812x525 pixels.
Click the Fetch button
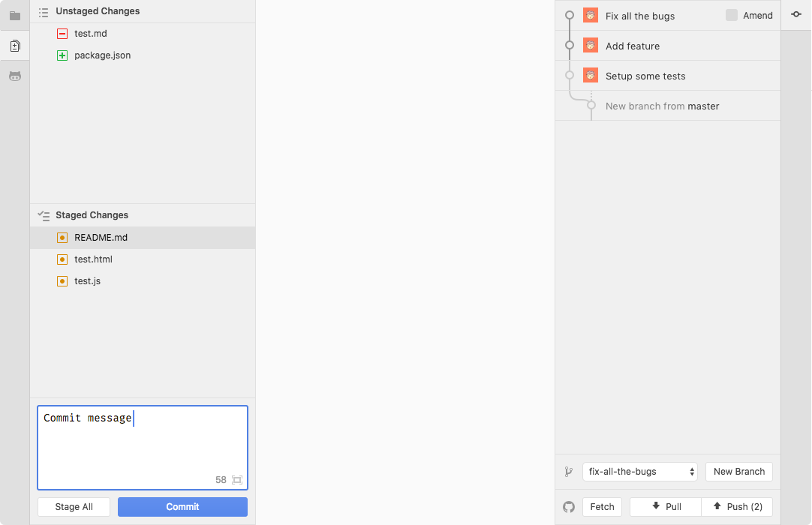[603, 507]
